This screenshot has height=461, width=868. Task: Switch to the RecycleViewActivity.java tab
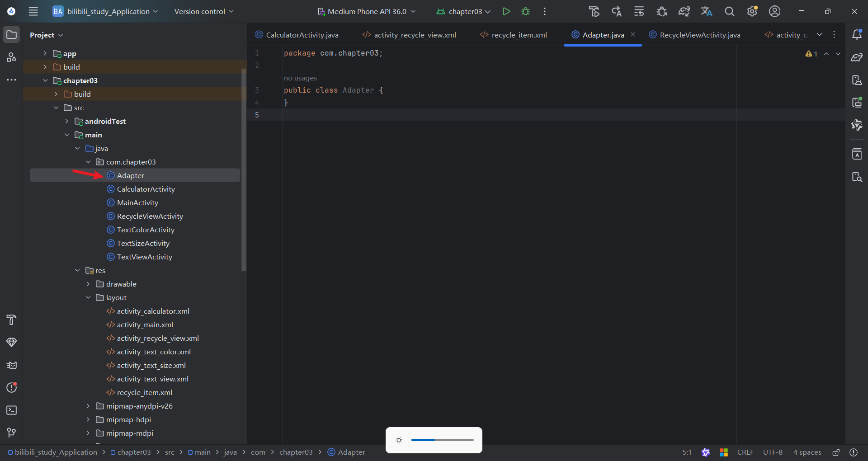coord(695,35)
